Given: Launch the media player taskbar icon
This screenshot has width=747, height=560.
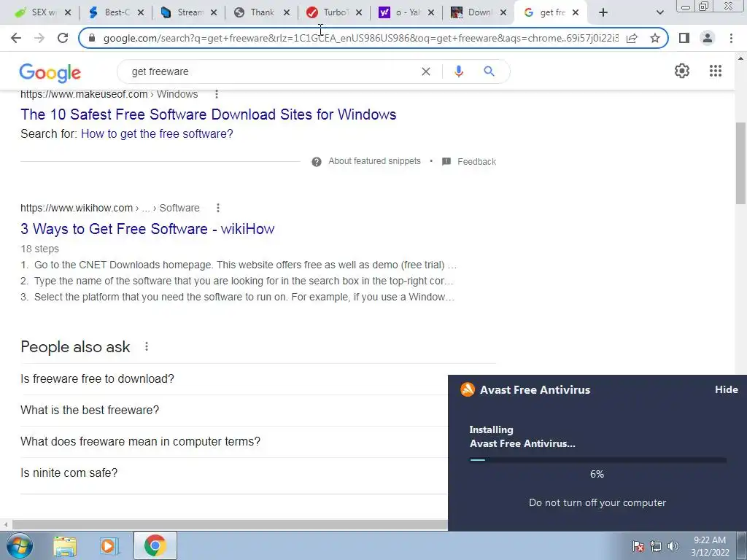Looking at the screenshot, I should (x=109, y=545).
